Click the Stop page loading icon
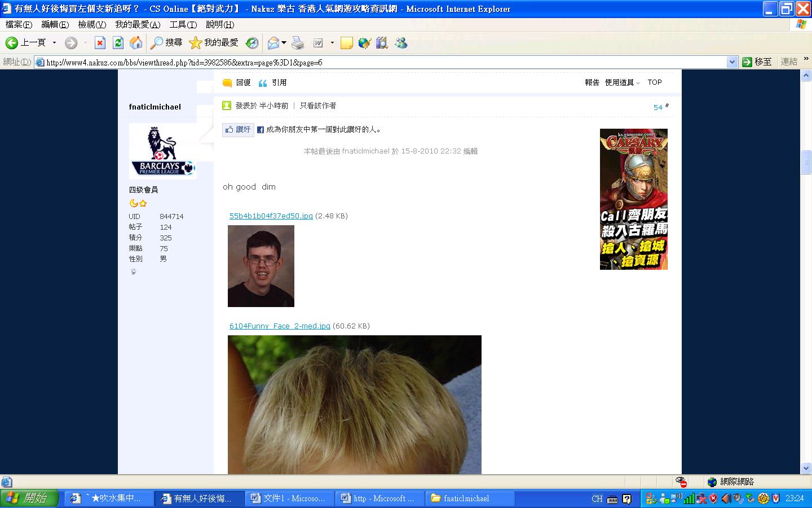 (100, 43)
